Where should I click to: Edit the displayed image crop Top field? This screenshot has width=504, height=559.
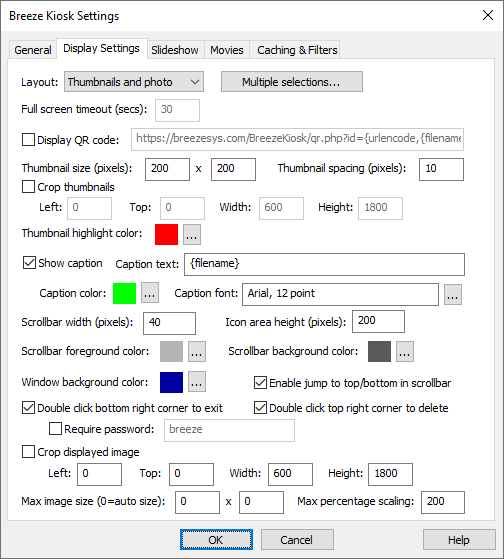[191, 475]
